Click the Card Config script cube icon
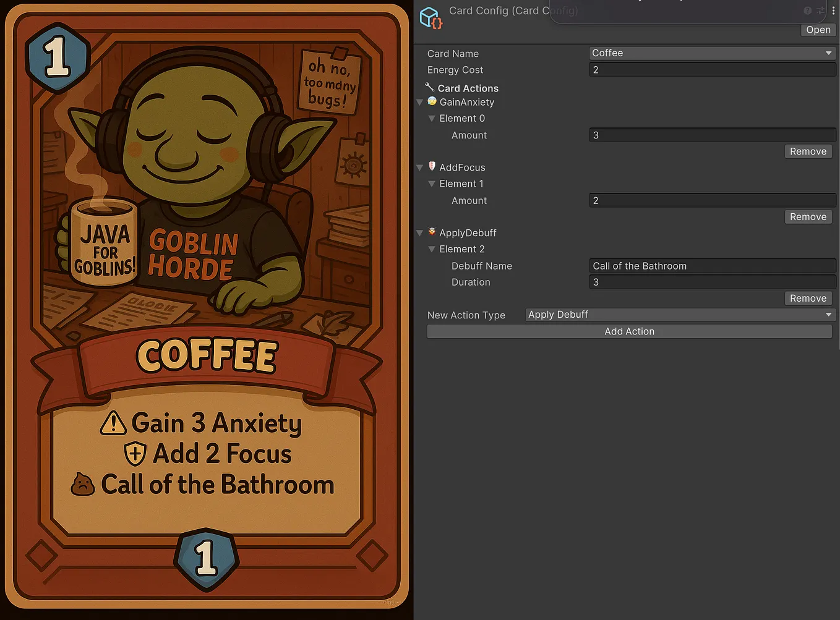The image size is (840, 620). pos(431,17)
